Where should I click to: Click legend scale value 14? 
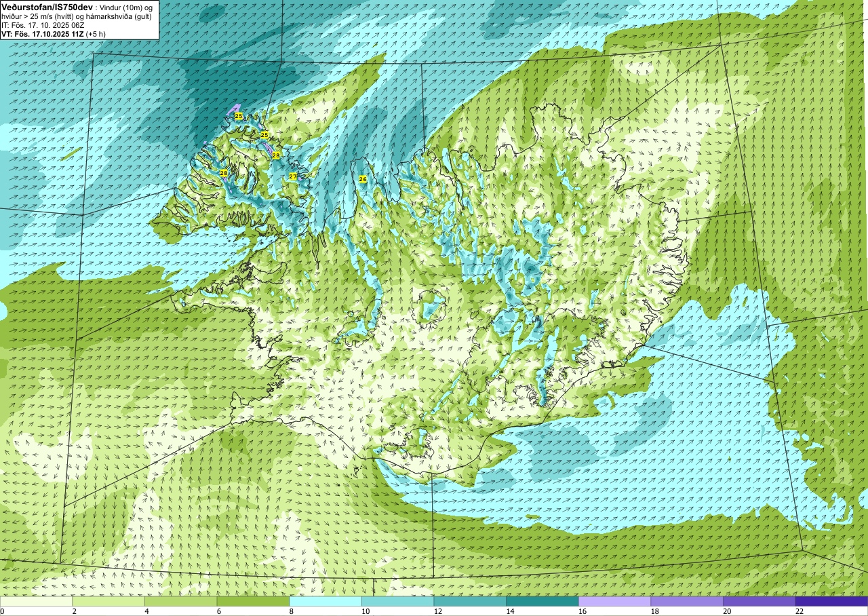[x=510, y=611]
